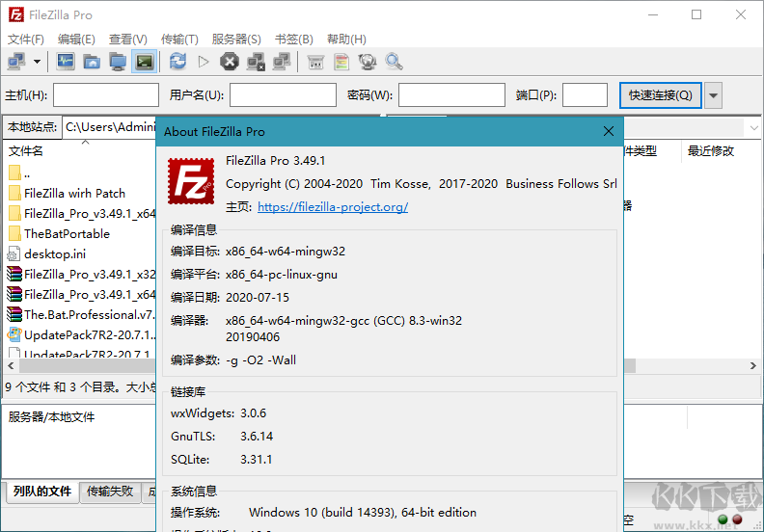Screen dimensions: 764x532
Task: Click the FileZilla Pro logo in About
Action: pyautogui.click(x=191, y=181)
